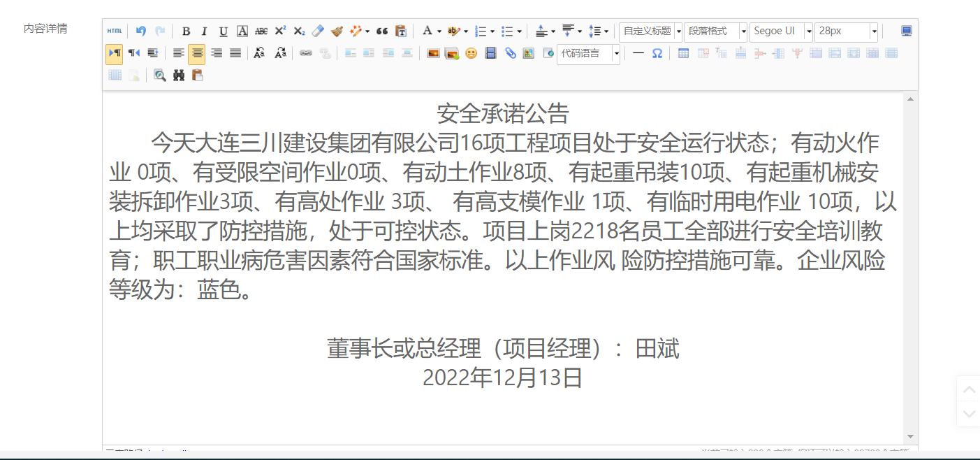Convert selection to uppercase
This screenshot has width=980, height=460.
[260, 53]
